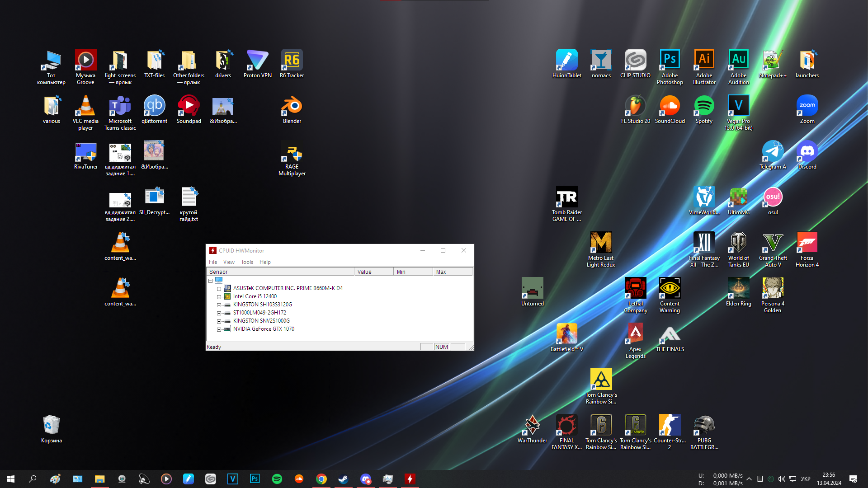Open the View menu in HWMonitor

[229, 262]
